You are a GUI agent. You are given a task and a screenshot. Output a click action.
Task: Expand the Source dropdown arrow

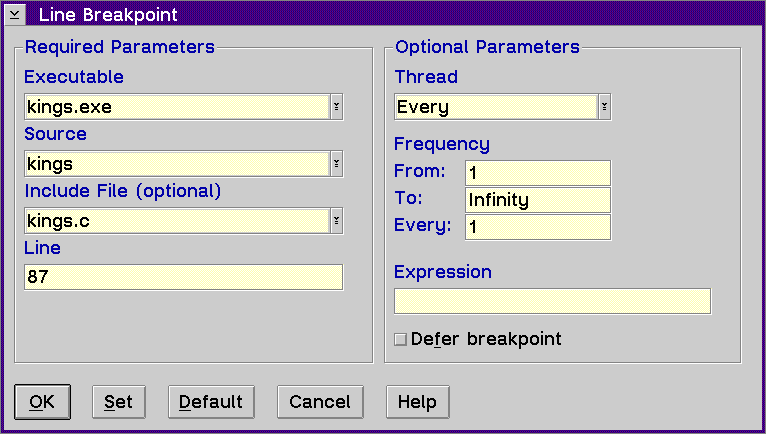coord(337,164)
